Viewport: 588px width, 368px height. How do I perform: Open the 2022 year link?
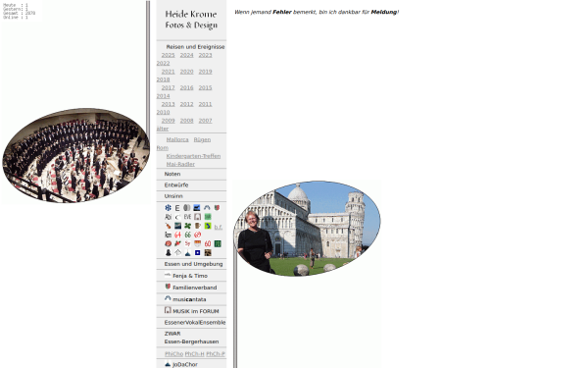pyautogui.click(x=163, y=63)
